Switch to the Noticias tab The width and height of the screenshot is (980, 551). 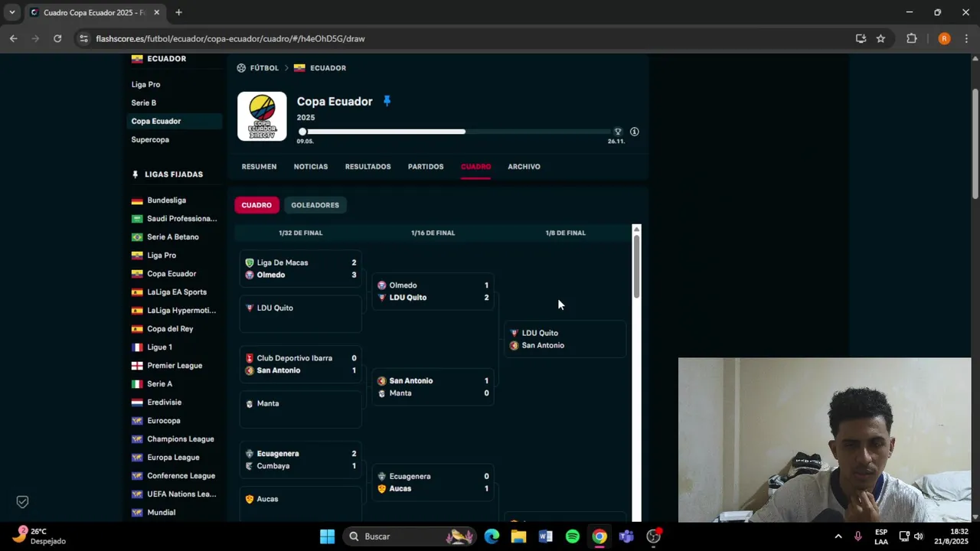click(311, 166)
